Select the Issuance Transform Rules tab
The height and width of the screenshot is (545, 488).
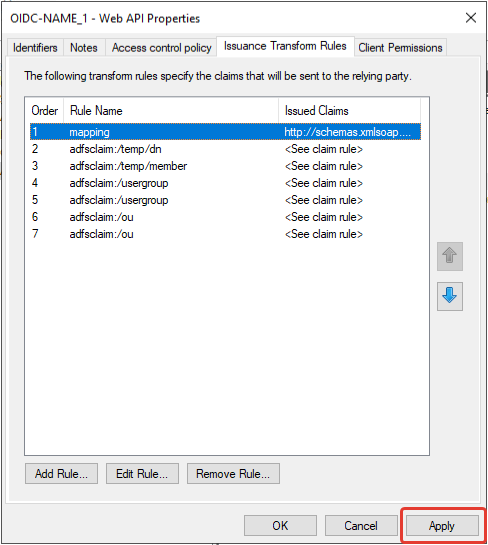coord(285,46)
